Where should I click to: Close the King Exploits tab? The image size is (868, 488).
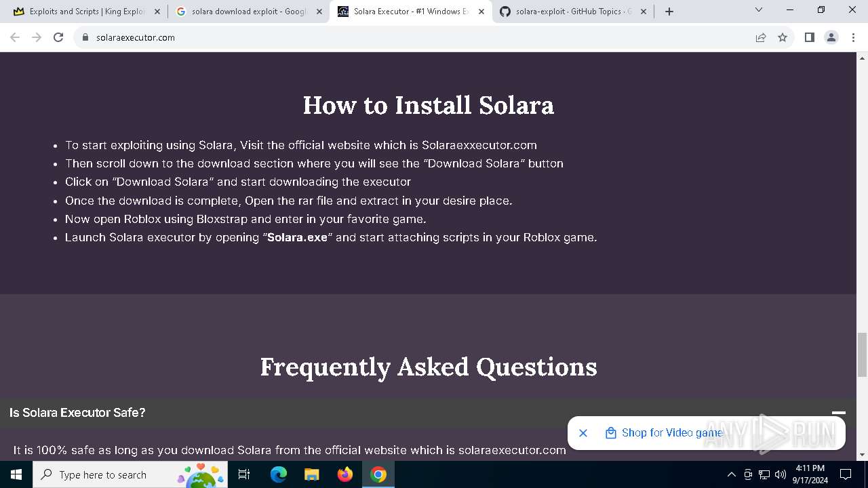point(157,12)
